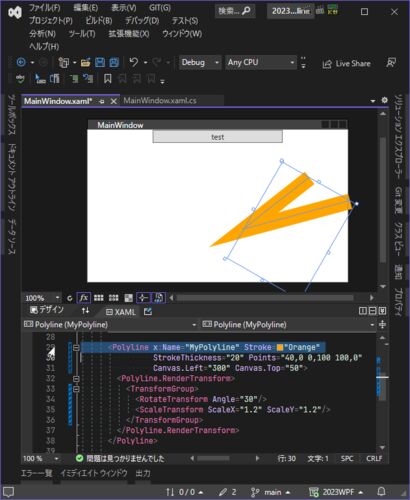Click the notifications bell in the status bar
The width and height of the screenshot is (410, 500).
click(382, 491)
